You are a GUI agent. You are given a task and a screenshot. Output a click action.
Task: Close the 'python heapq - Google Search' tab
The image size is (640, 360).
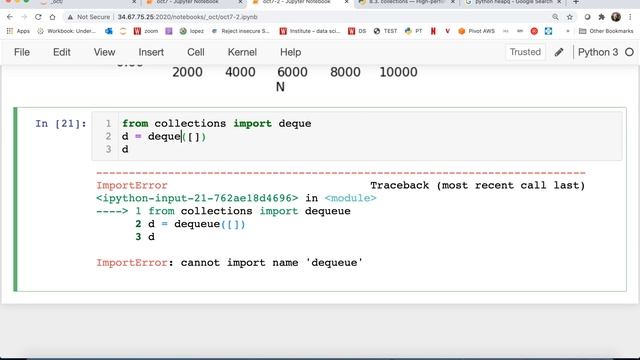coord(559,2)
